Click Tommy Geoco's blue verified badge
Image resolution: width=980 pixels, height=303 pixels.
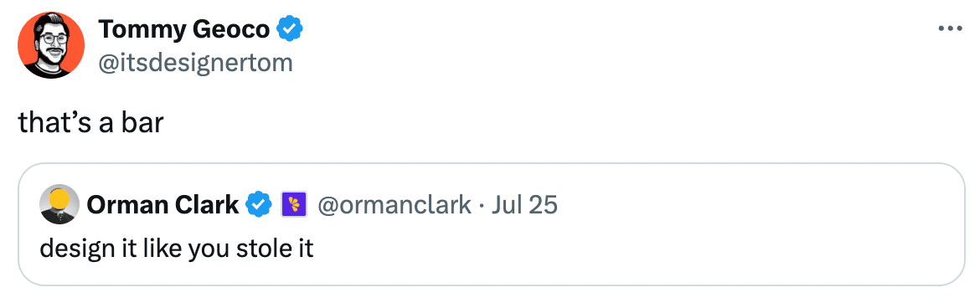(290, 29)
